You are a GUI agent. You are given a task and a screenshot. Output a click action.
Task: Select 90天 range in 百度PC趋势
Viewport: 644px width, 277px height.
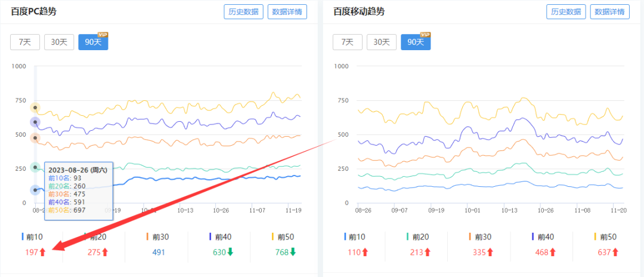coord(93,42)
